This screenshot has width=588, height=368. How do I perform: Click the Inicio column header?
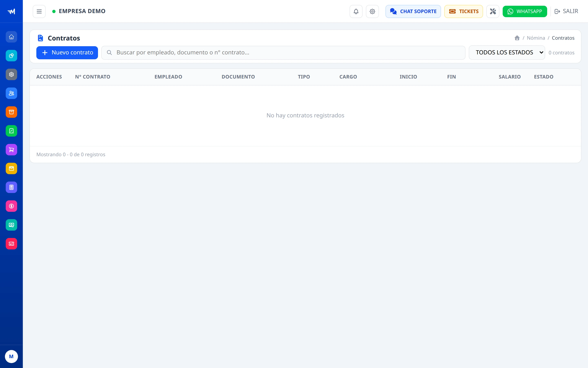[x=408, y=77]
